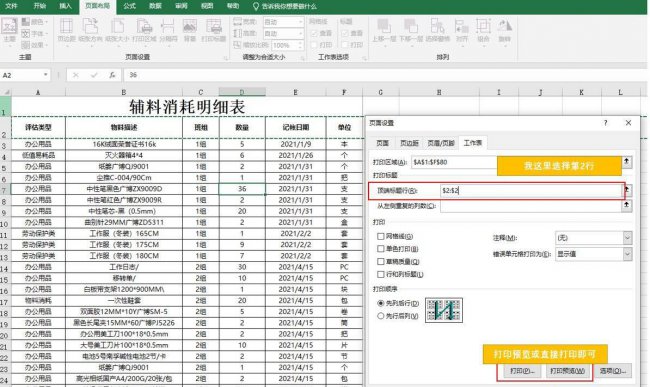Image resolution: width=650 pixels, height=387 pixels.
Task: Click the 选项(O)... button
Action: point(613,371)
